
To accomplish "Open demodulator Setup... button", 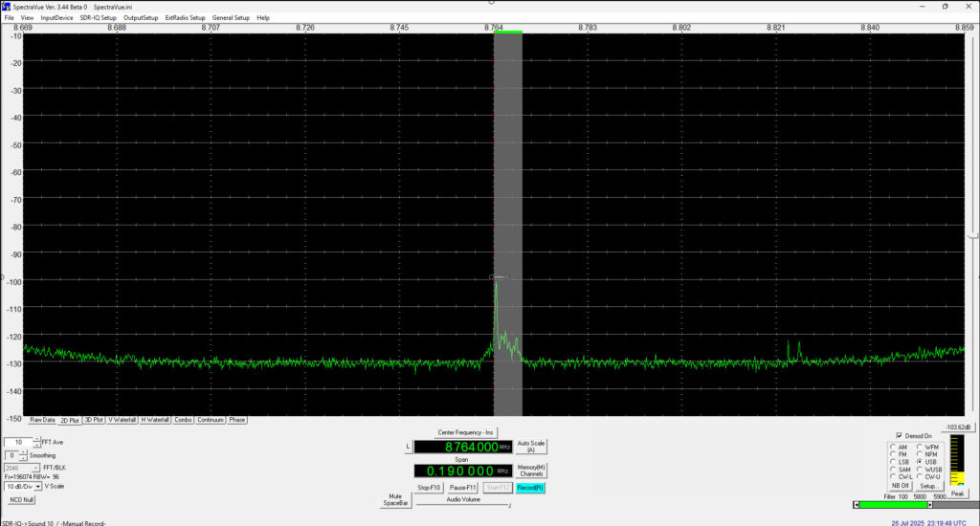I will click(931, 486).
